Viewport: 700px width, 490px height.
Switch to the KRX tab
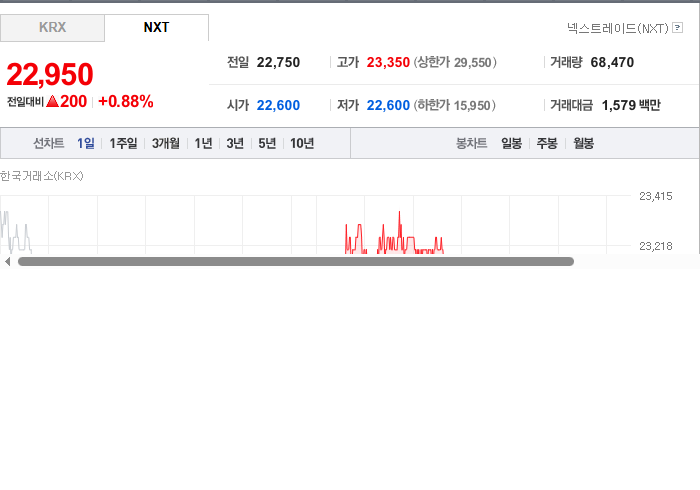pos(52,28)
